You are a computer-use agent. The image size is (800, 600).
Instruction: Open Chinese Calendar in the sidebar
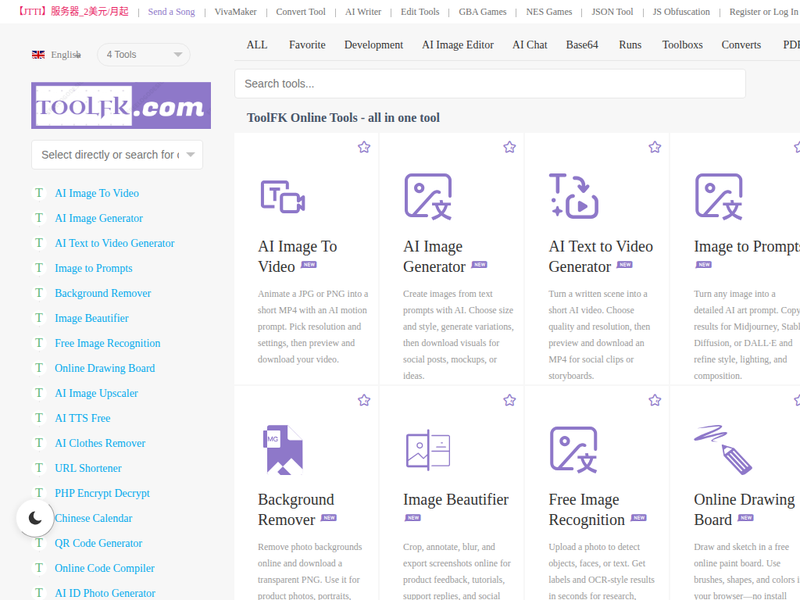pos(93,518)
